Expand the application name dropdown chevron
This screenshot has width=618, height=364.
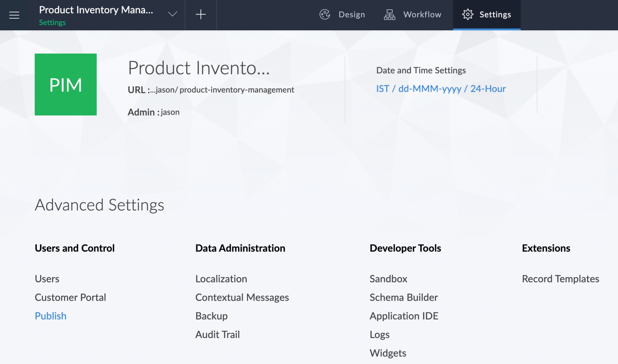[x=172, y=14]
